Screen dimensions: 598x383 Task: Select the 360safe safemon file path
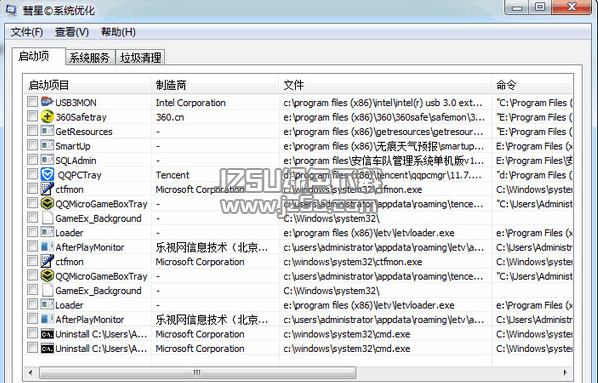tap(384, 117)
